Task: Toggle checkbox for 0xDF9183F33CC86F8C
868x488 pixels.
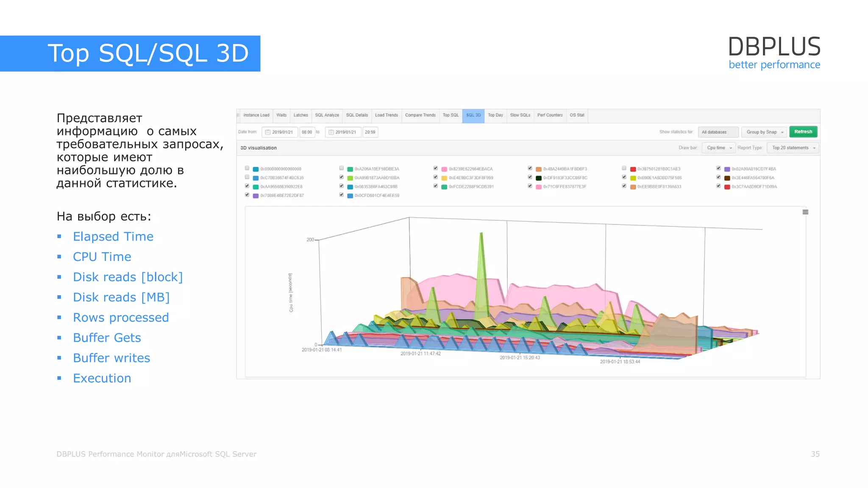Action: click(530, 177)
